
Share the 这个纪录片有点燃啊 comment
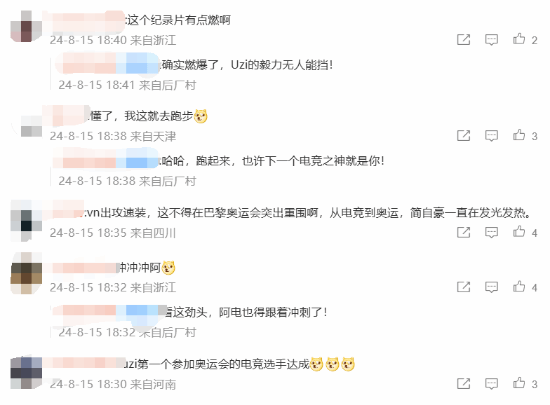463,39
